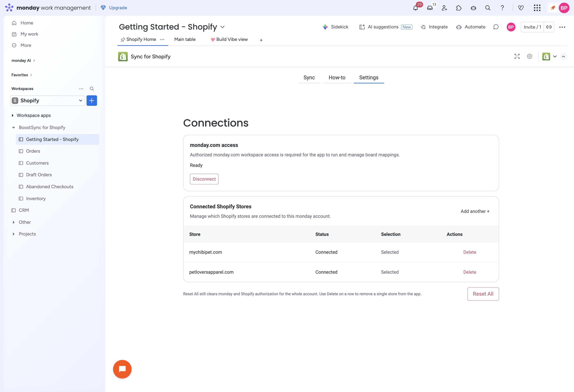Click the Upgrade diamond icon

103,8
